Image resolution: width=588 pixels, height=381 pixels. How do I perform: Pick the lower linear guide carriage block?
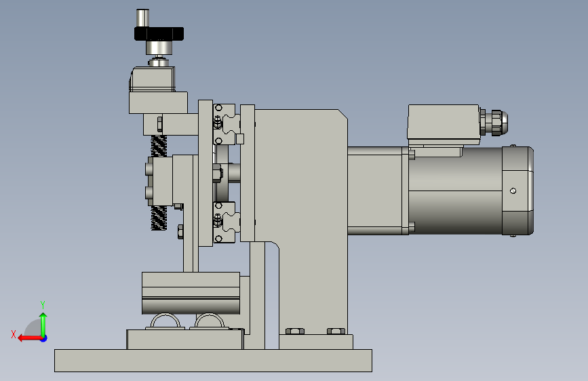[226, 222]
